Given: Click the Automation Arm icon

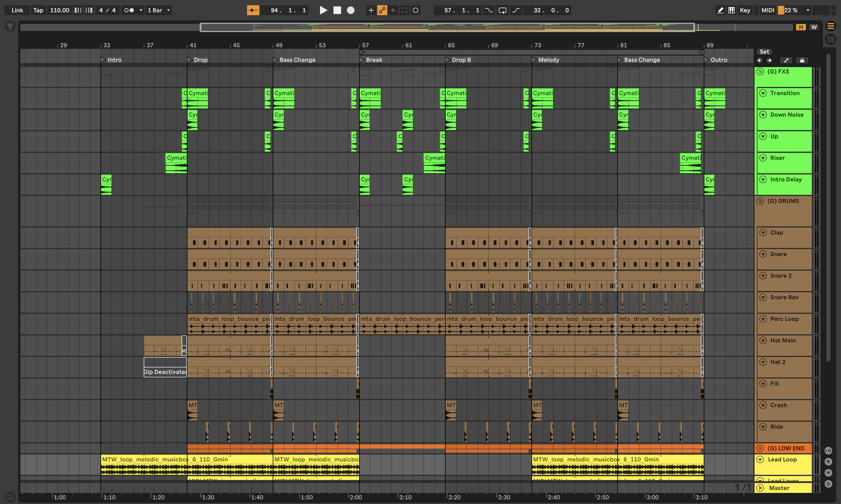Looking at the screenshot, I should [382, 10].
